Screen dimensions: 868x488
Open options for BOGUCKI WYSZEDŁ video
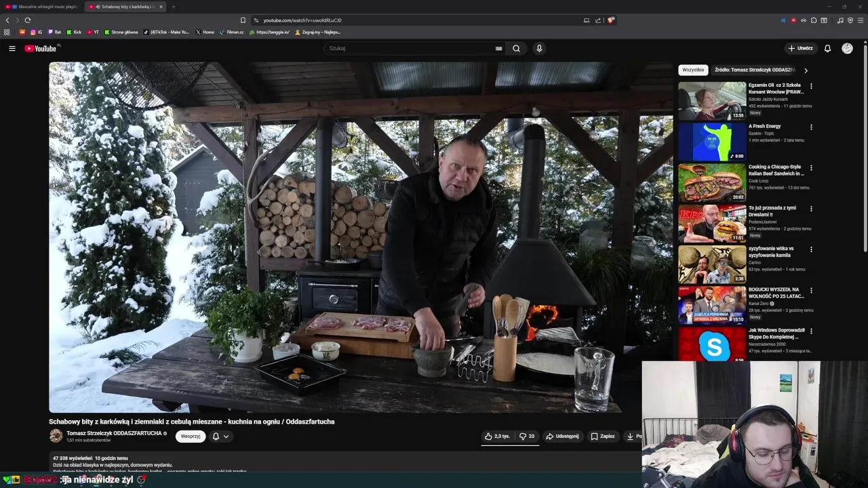tap(811, 290)
